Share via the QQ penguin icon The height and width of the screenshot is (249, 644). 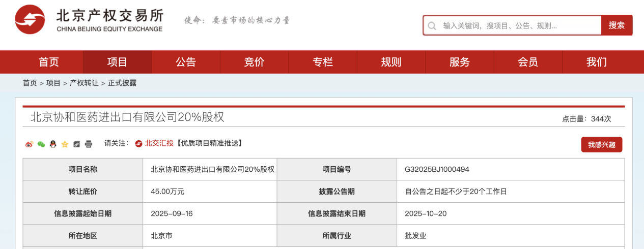tap(53, 144)
